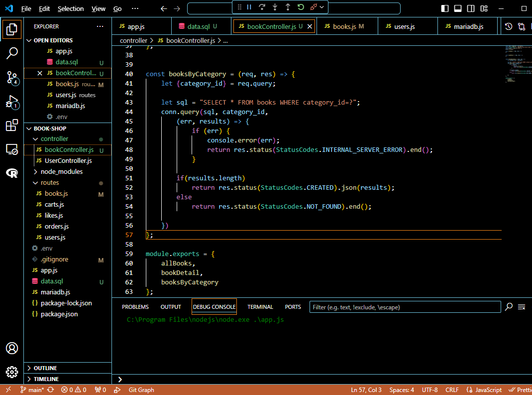Open the Accounts menu icon
Viewport: 532px width, 395px height.
(x=12, y=348)
